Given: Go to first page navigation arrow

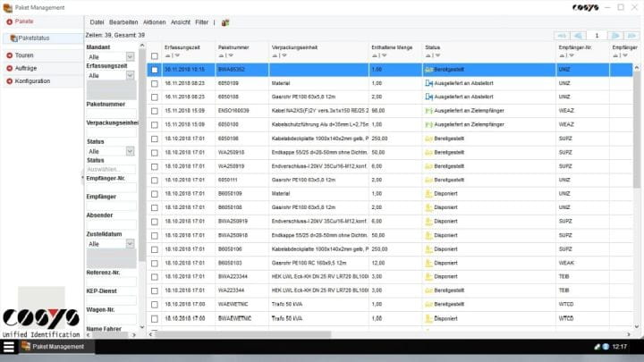Looking at the screenshot, I should [x=562, y=36].
